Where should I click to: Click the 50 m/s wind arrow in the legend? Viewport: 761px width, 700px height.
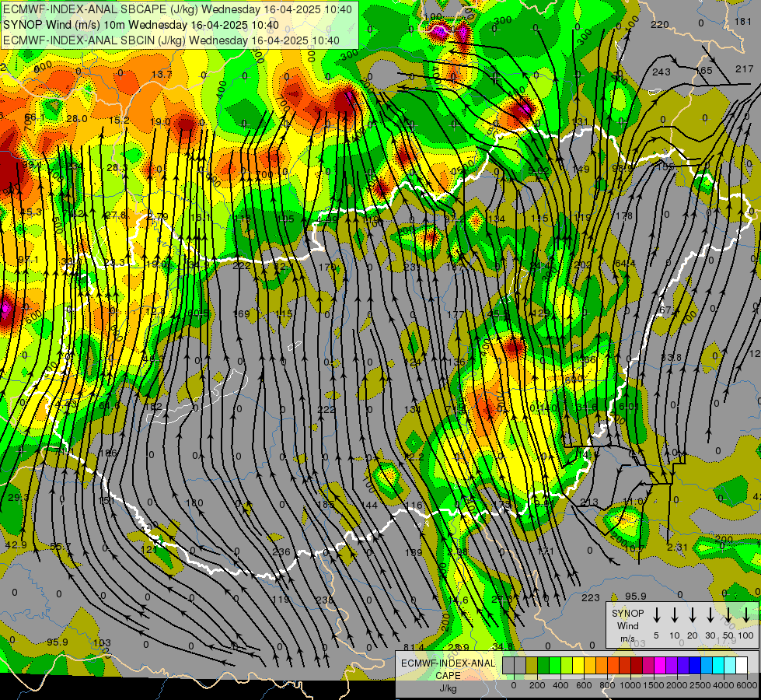(x=728, y=614)
